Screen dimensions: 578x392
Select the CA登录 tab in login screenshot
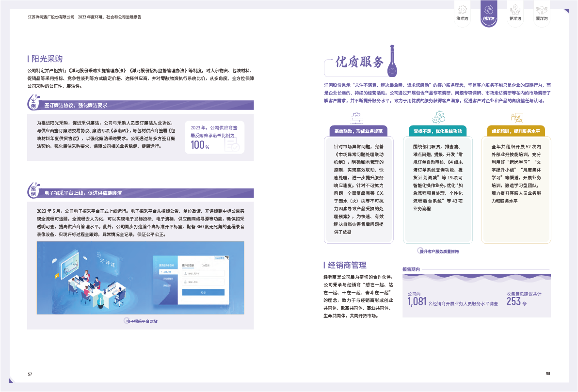(205, 266)
